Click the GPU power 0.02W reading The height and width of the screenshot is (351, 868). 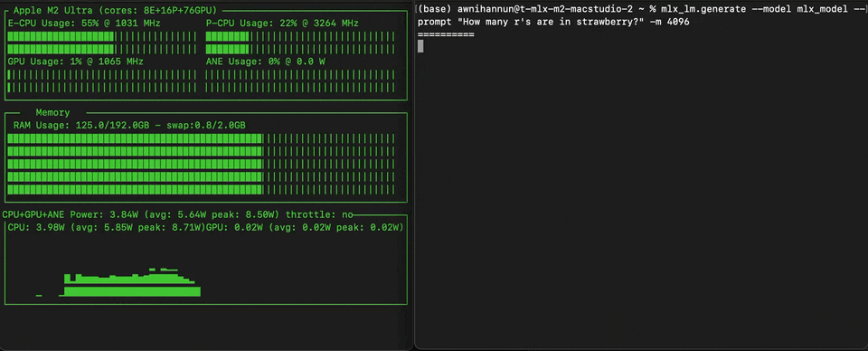coord(305,228)
